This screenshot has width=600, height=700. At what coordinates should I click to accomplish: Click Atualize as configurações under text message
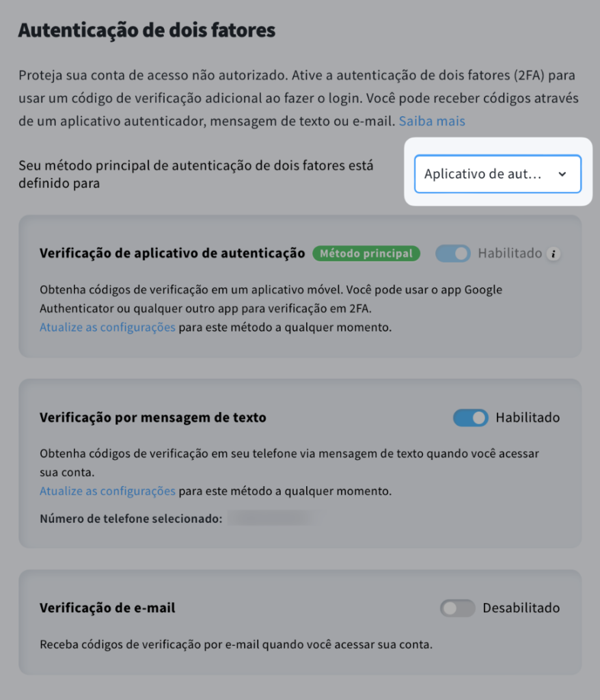pos(107,491)
